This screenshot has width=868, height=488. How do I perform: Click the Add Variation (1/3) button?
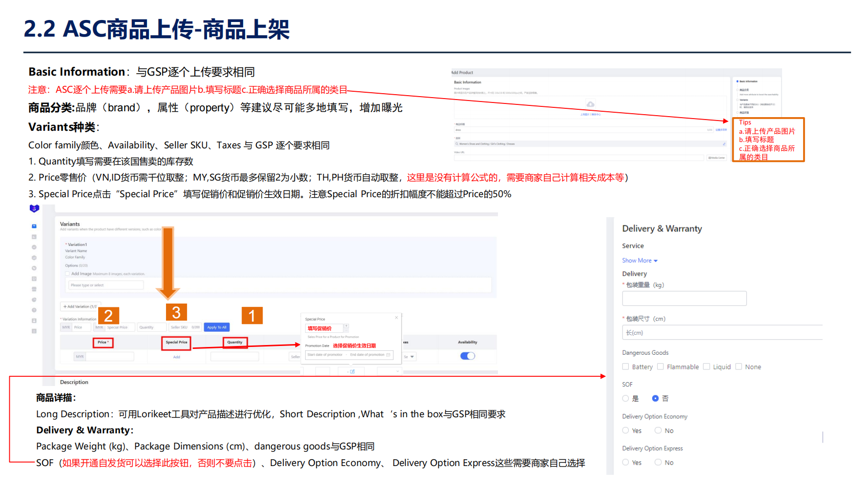tap(80, 306)
